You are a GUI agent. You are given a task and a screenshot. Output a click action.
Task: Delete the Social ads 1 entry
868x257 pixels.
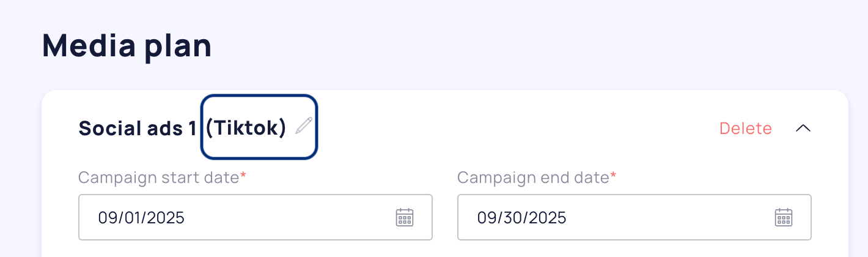click(x=745, y=128)
